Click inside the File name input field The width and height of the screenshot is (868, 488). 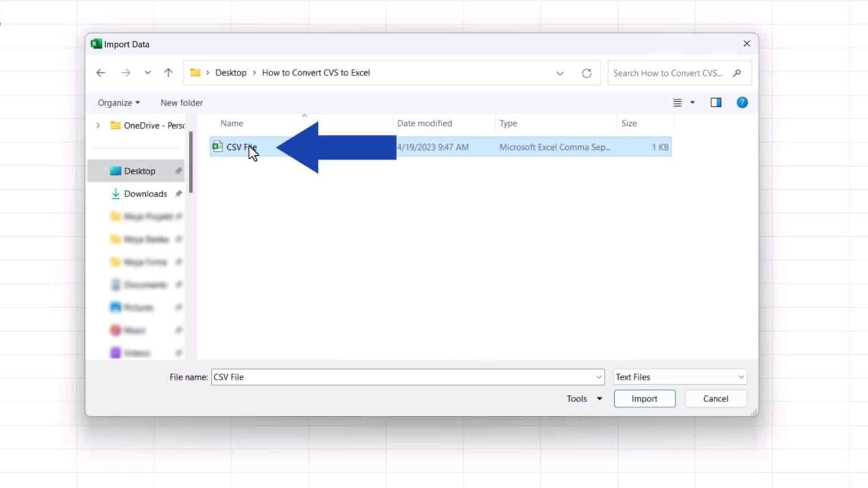point(396,377)
